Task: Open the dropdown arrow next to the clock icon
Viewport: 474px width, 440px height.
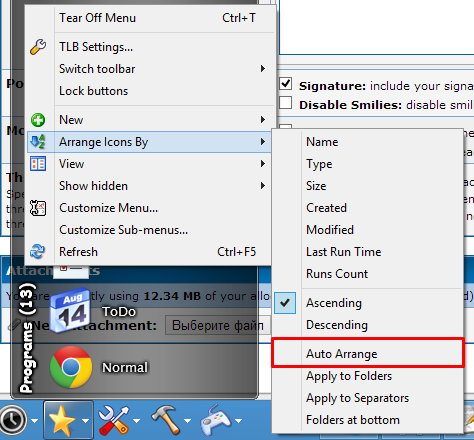Action: tap(35, 421)
